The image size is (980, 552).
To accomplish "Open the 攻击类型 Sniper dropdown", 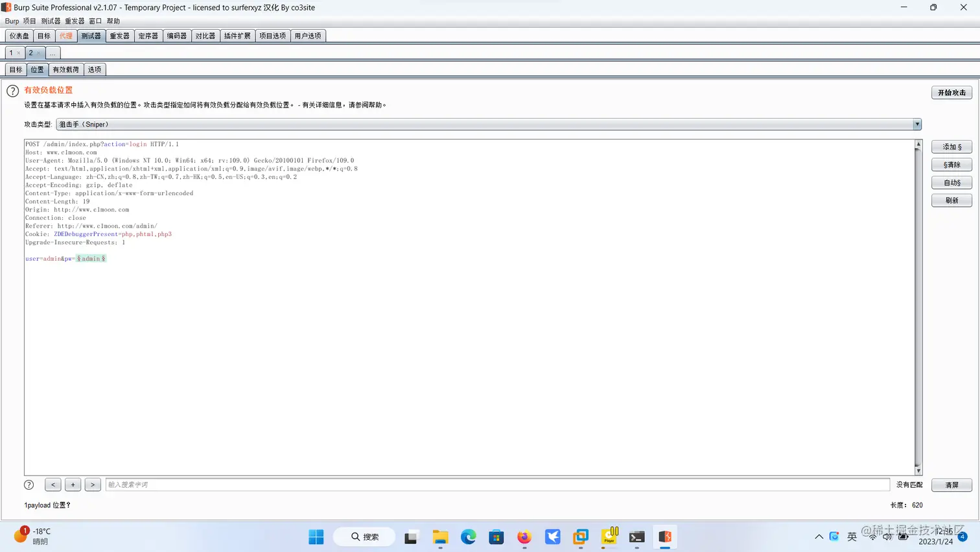I will (x=489, y=125).
